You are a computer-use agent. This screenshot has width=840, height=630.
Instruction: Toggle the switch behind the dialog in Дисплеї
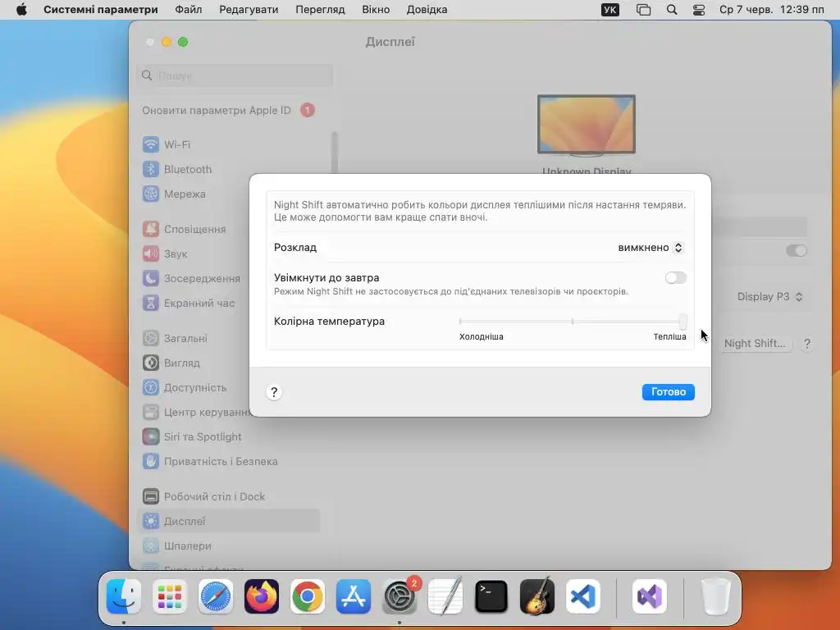[796, 251]
